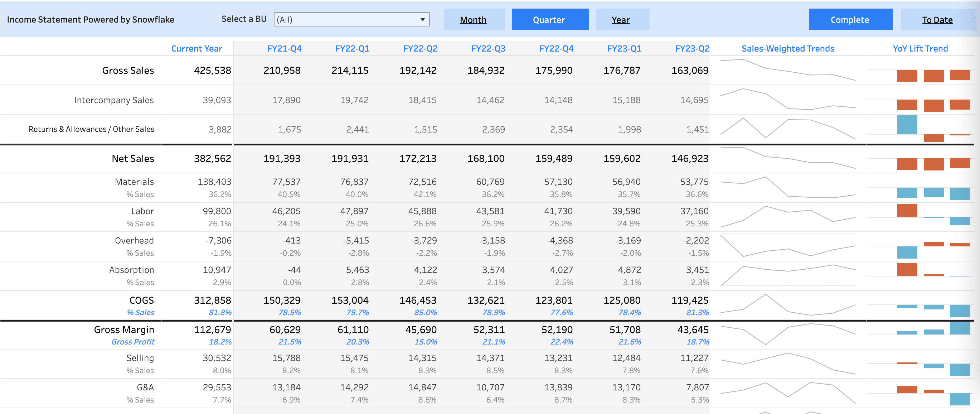Click the FY22-Q3 column header

pos(488,49)
